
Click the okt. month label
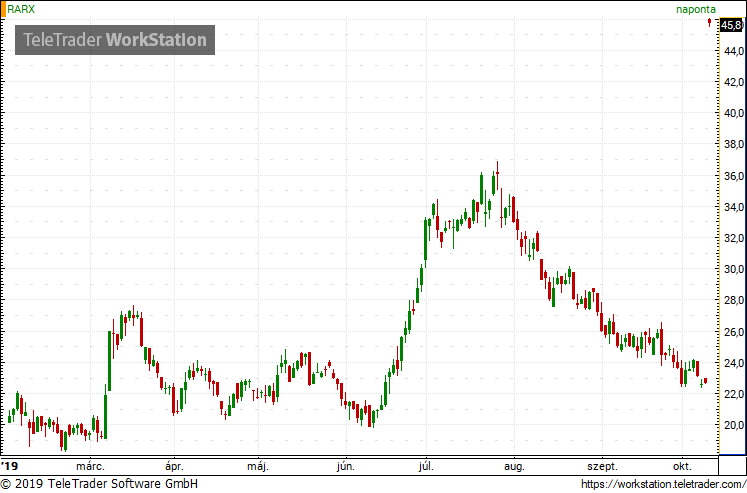point(682,466)
